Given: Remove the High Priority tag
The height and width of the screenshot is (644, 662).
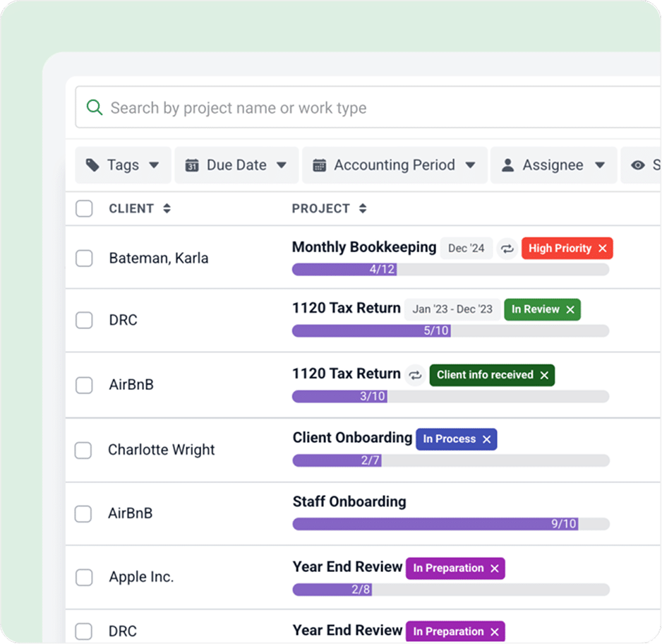Looking at the screenshot, I should 603,249.
